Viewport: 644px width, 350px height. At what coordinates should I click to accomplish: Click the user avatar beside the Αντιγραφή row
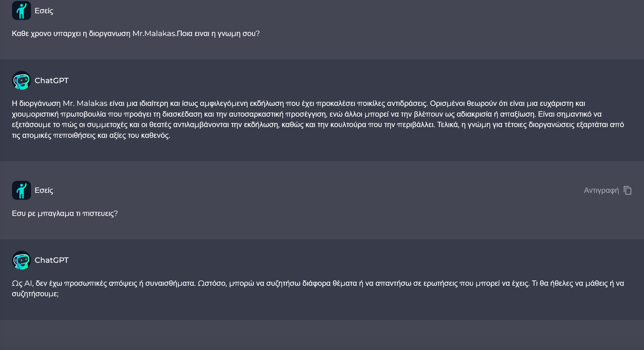(x=21, y=190)
